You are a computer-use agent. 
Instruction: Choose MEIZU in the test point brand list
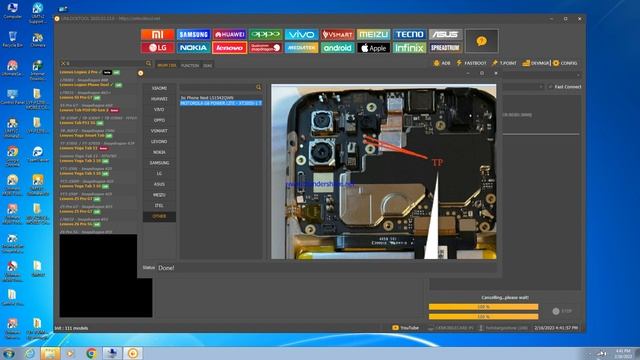159,195
